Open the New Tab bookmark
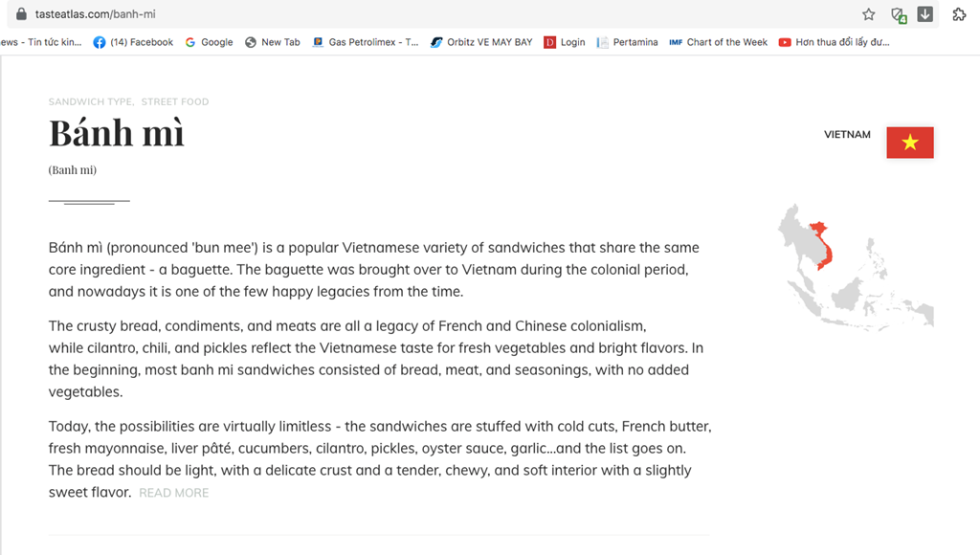Viewport: 980px width, 555px height. coord(273,42)
